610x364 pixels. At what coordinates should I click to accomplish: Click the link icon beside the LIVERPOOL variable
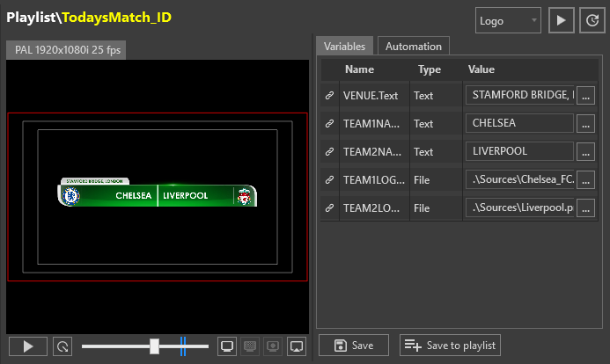pos(330,151)
